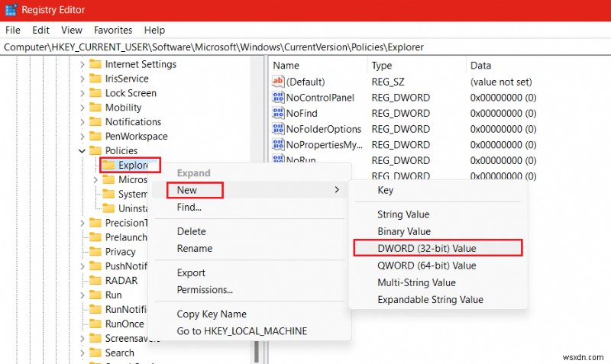Screen dimensions: 611x364
Task: Expand the Notifications key
Action: coord(82,121)
